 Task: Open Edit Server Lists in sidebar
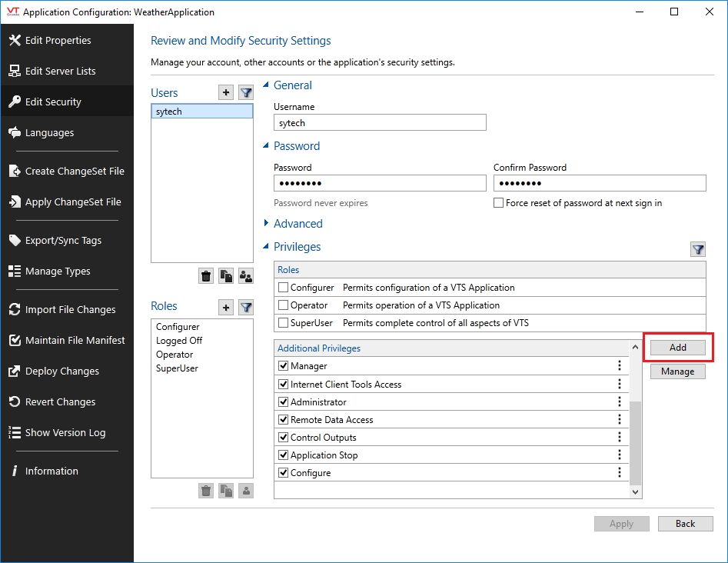pyautogui.click(x=67, y=71)
